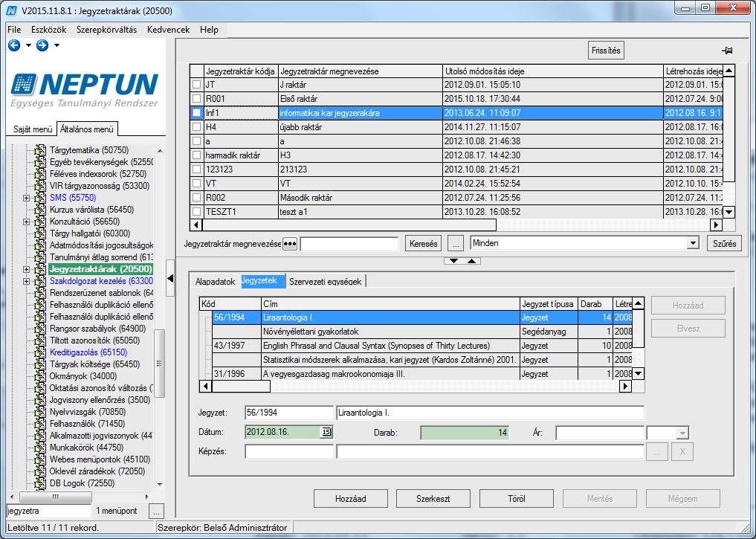Check the box for row H4
Viewport: 756px width, 539px height.
(x=197, y=127)
